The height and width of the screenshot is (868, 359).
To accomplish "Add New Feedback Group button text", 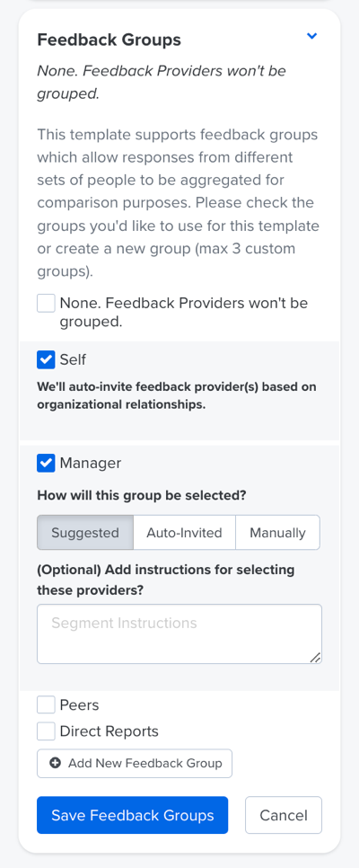I will [x=144, y=764].
